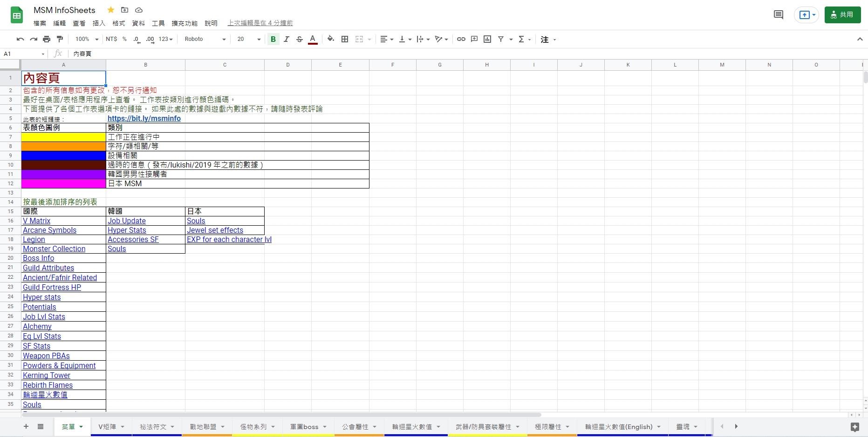Open the zoom level dropdown
Screen dimensions: 868x437
click(85, 39)
